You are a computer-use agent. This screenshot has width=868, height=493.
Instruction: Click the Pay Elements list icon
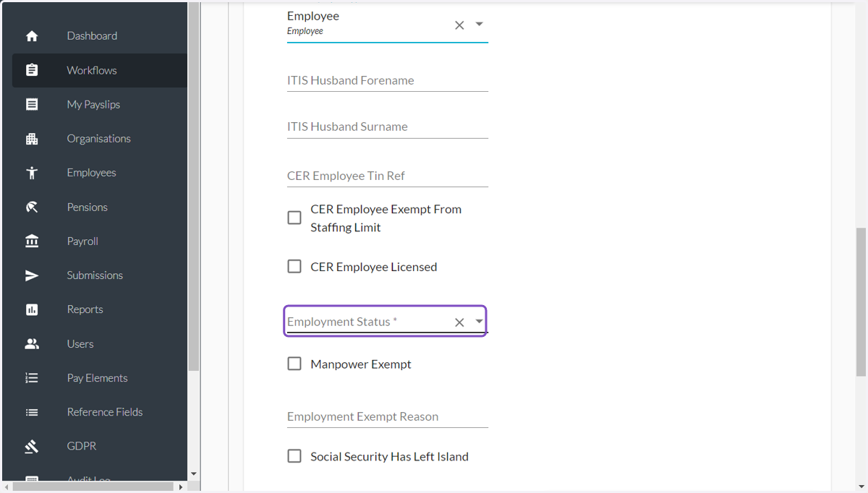32,378
